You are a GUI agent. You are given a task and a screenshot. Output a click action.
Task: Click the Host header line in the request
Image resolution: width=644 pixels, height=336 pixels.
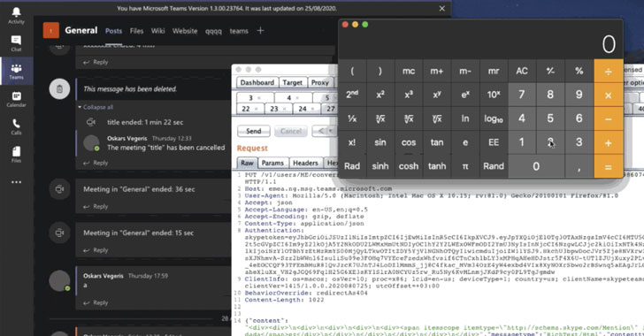point(318,189)
